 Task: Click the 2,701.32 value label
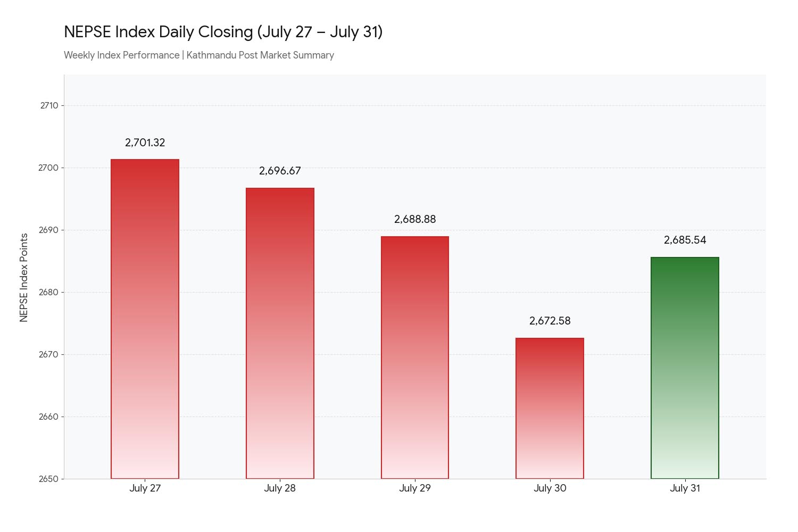coord(145,143)
